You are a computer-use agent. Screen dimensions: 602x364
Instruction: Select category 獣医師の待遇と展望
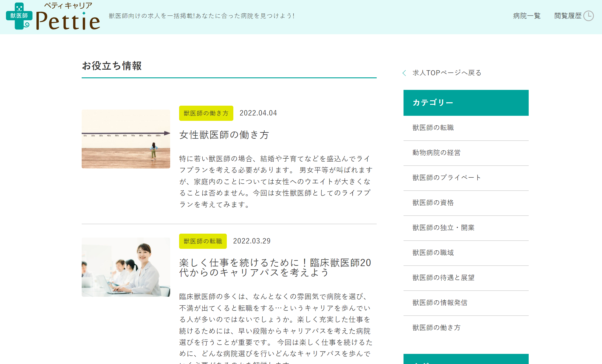point(443,278)
